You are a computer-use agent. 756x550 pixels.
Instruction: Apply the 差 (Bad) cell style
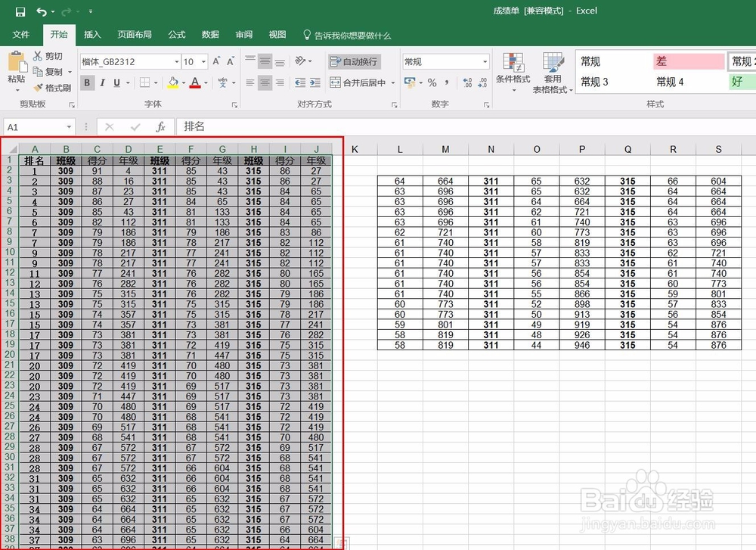click(689, 61)
